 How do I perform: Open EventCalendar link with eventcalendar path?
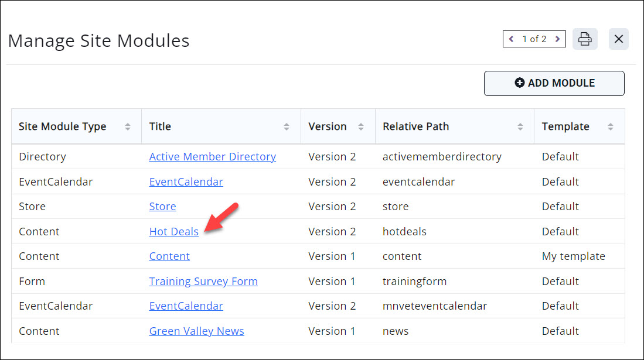point(186,182)
